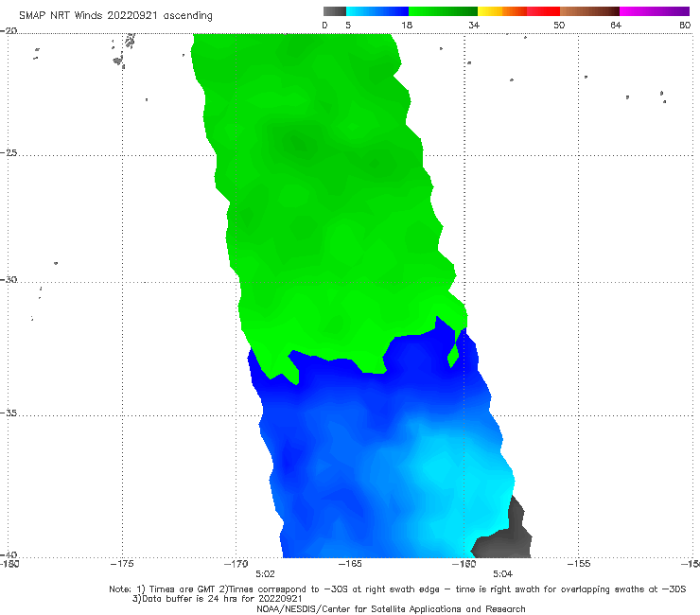Click the latitude label '-35'

9,413
